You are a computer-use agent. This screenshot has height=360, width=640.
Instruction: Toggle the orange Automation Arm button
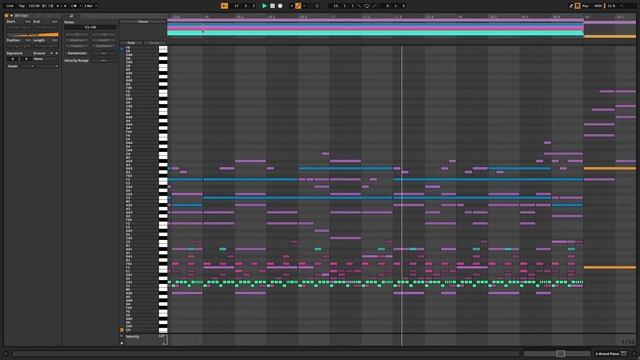tap(298, 6)
